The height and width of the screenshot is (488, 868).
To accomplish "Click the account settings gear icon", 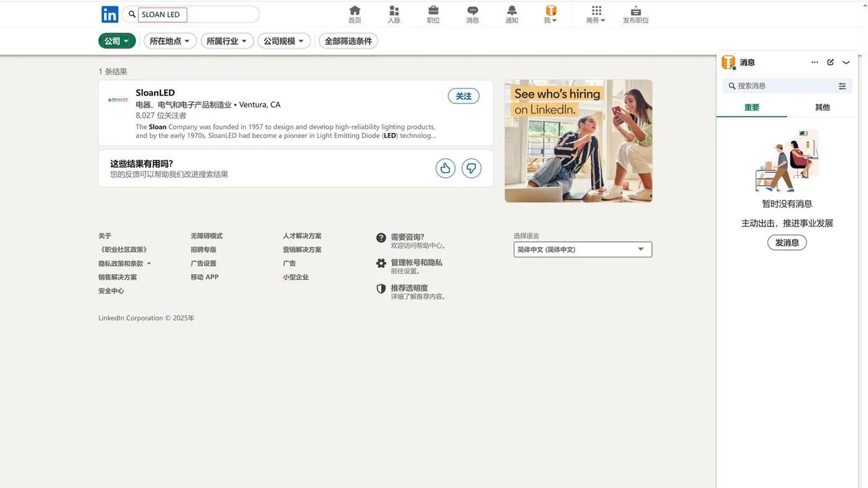I will (381, 263).
